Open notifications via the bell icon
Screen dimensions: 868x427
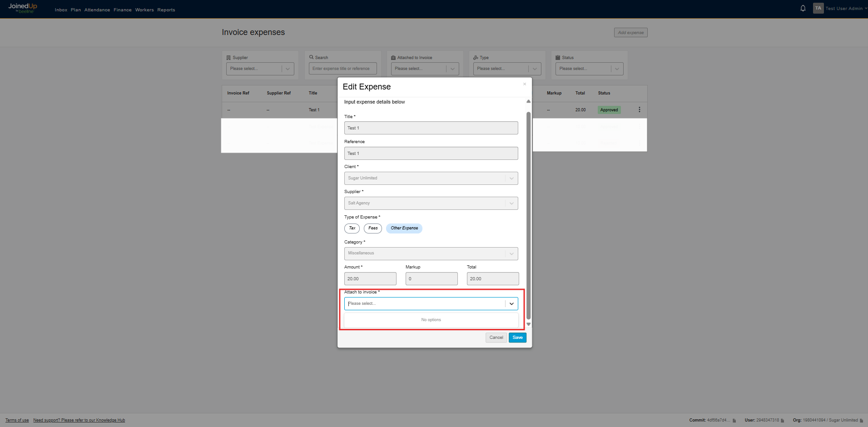(803, 8)
